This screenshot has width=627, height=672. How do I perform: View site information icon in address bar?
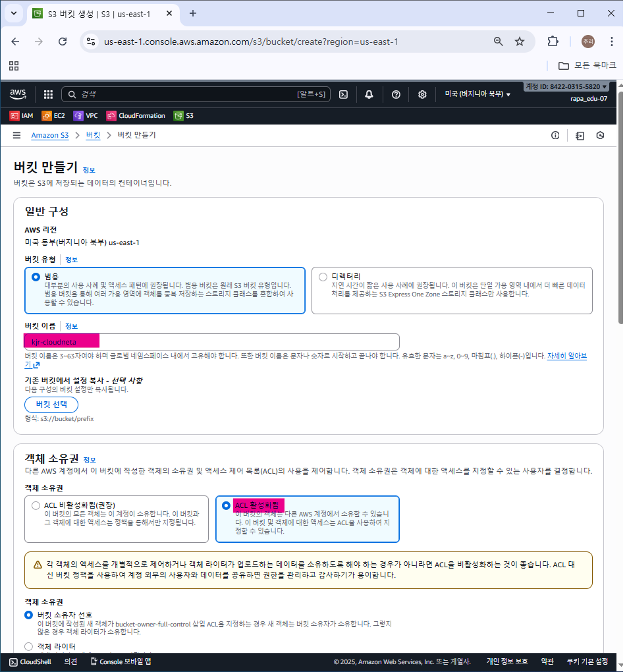click(91, 42)
